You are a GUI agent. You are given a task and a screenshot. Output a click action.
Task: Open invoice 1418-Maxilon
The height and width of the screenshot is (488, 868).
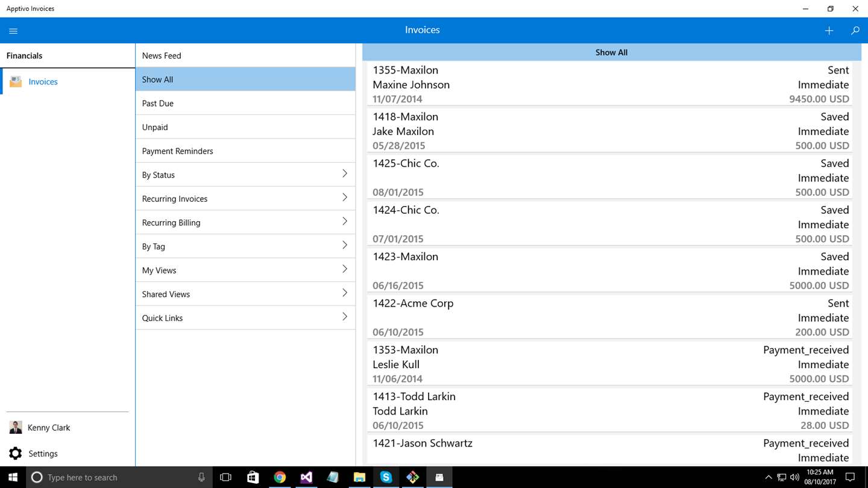[611, 131]
